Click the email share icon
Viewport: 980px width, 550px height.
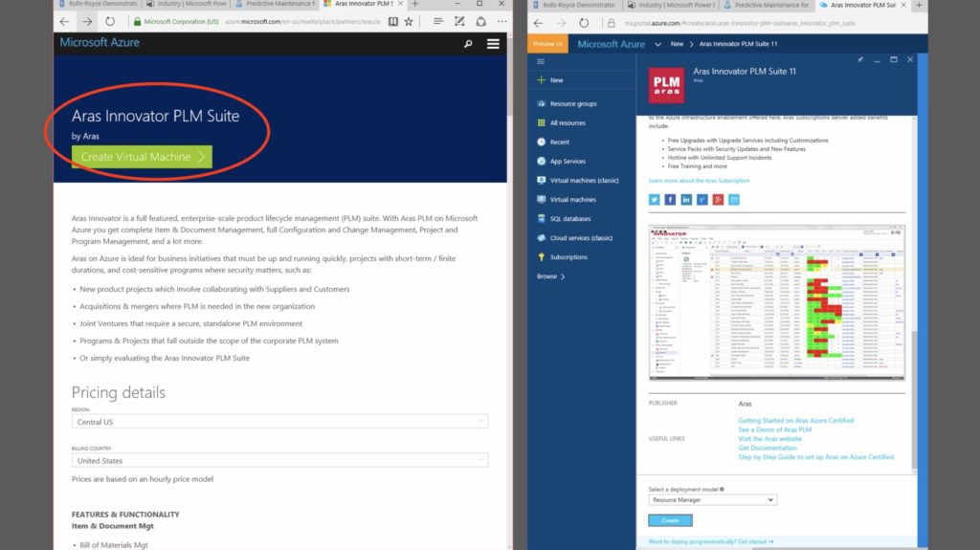(734, 199)
